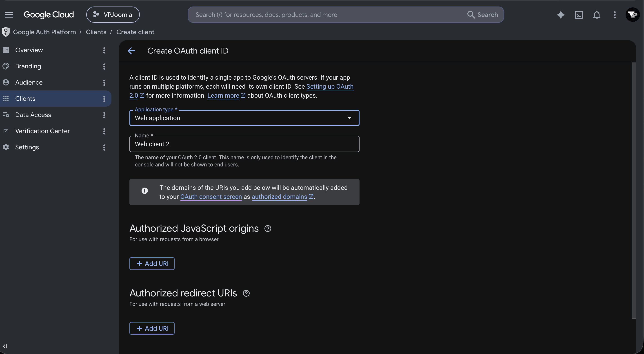Open the Settings sidebar item

click(27, 147)
